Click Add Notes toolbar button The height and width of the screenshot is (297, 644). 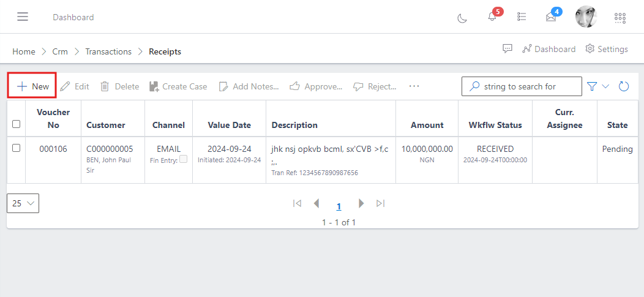tap(249, 86)
